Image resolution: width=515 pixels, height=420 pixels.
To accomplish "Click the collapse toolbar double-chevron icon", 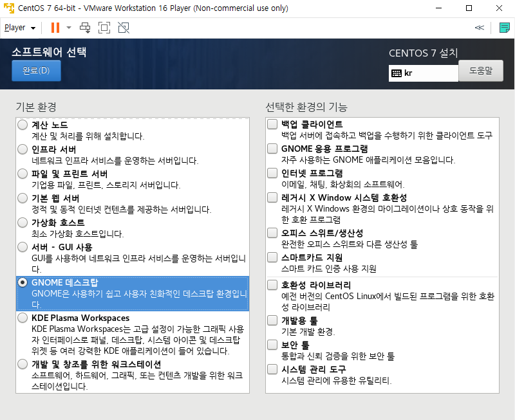I will pos(479,28).
